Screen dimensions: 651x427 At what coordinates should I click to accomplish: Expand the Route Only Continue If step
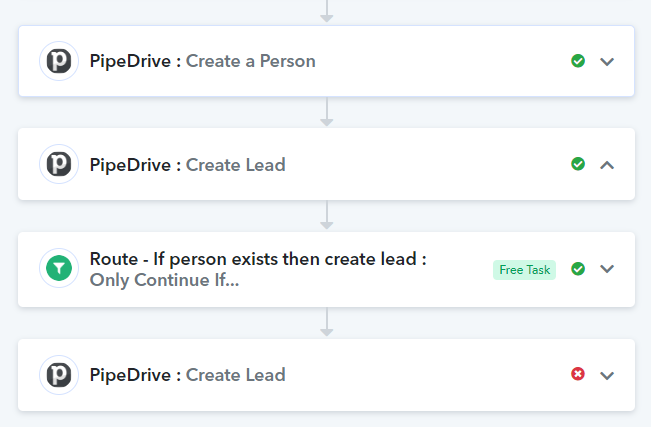click(607, 269)
